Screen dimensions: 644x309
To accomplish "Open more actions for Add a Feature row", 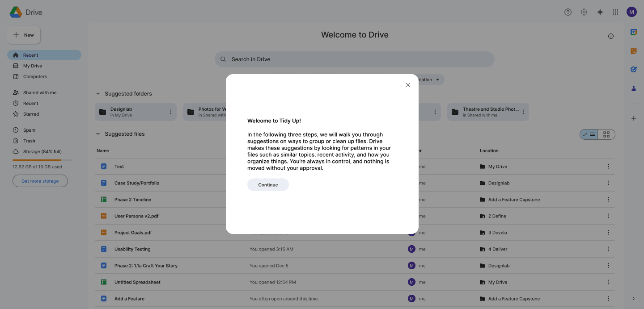I will [609, 299].
